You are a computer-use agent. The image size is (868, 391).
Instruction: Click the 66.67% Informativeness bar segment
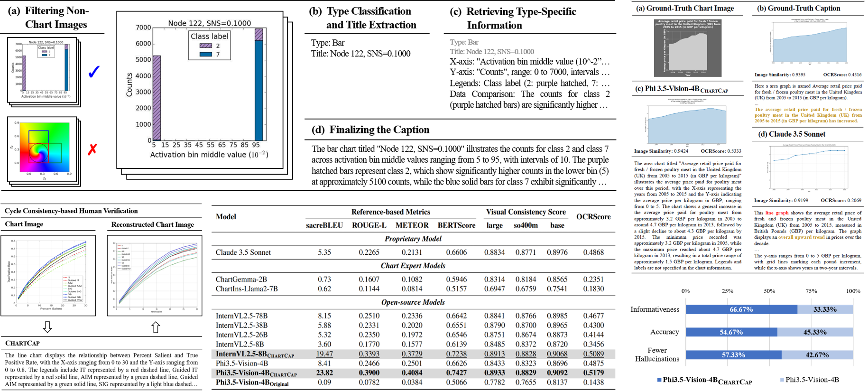pyautogui.click(x=741, y=309)
